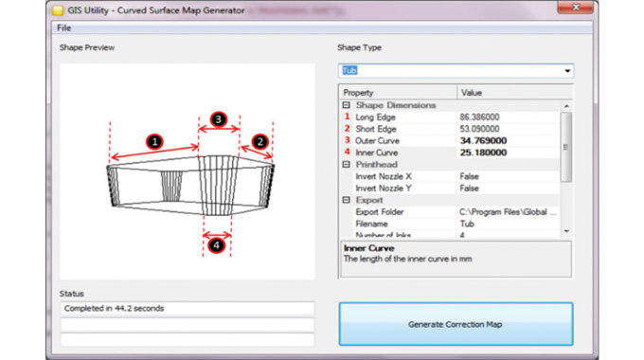Image resolution: width=644 pixels, height=360 pixels.
Task: Open the Shape Type dropdown showing Tub
Action: [456, 71]
